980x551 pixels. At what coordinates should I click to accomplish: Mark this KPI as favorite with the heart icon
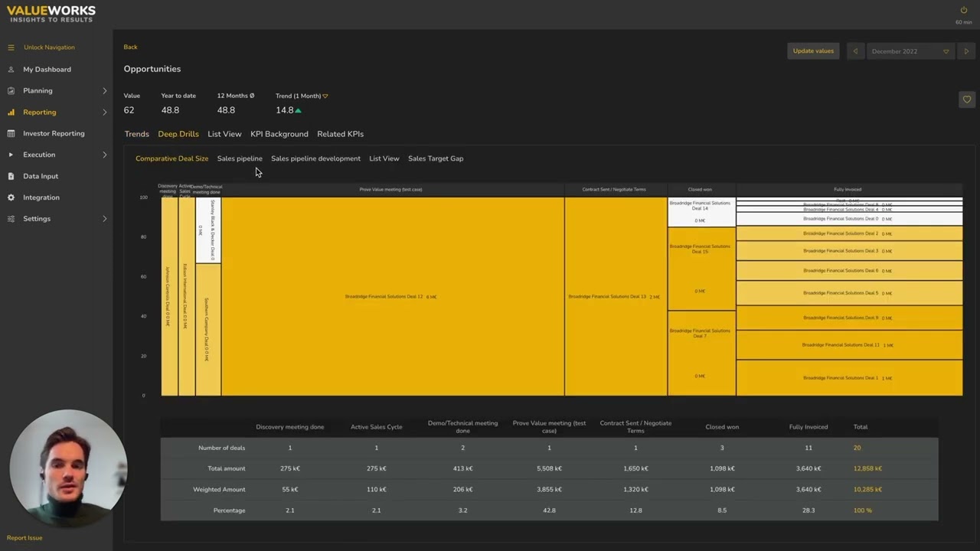967,99
